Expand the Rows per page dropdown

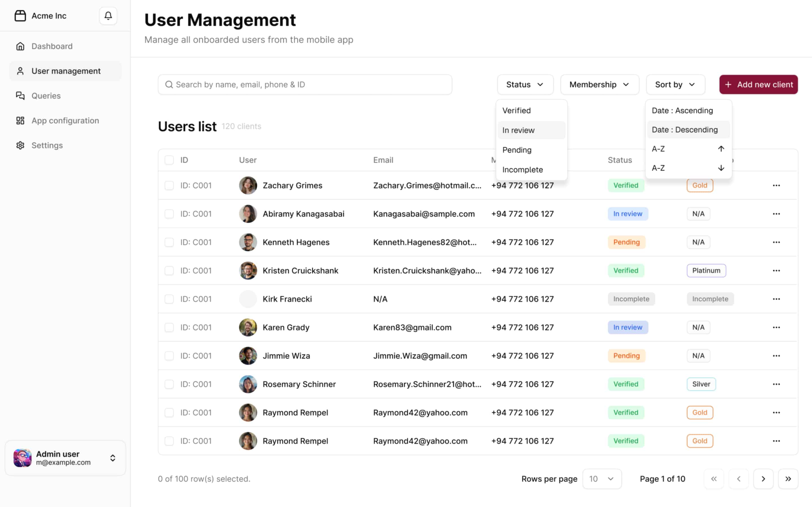click(602, 479)
